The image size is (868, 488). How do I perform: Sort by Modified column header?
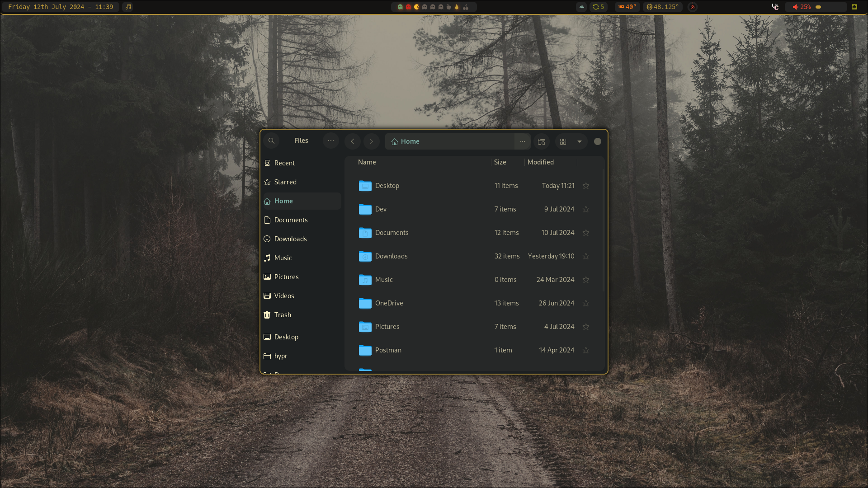click(541, 162)
